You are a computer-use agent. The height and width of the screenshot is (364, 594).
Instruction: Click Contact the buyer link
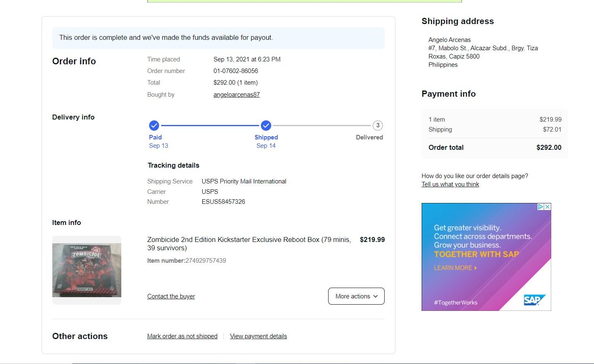(171, 296)
